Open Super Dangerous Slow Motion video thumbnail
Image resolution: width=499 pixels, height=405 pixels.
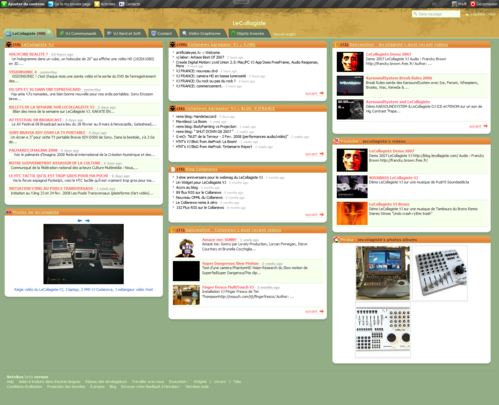click(x=186, y=271)
